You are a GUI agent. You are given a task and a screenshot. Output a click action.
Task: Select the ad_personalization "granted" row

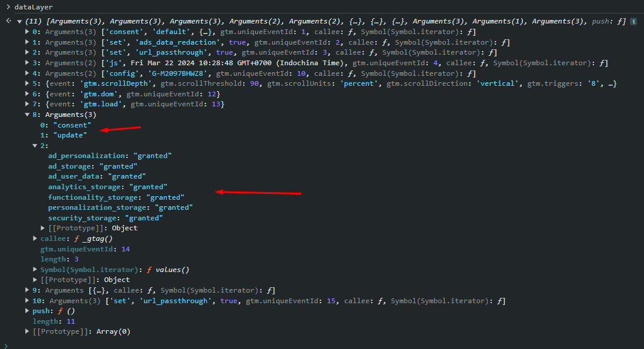pos(110,156)
